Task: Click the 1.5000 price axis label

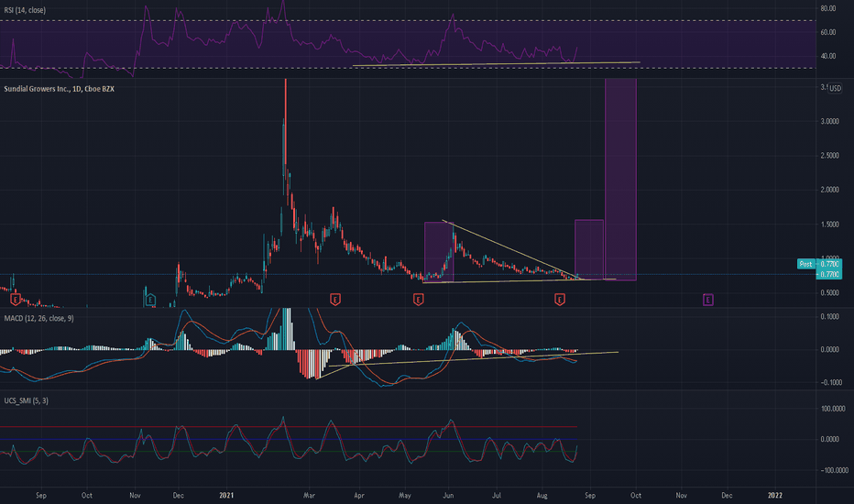Action: [830, 225]
